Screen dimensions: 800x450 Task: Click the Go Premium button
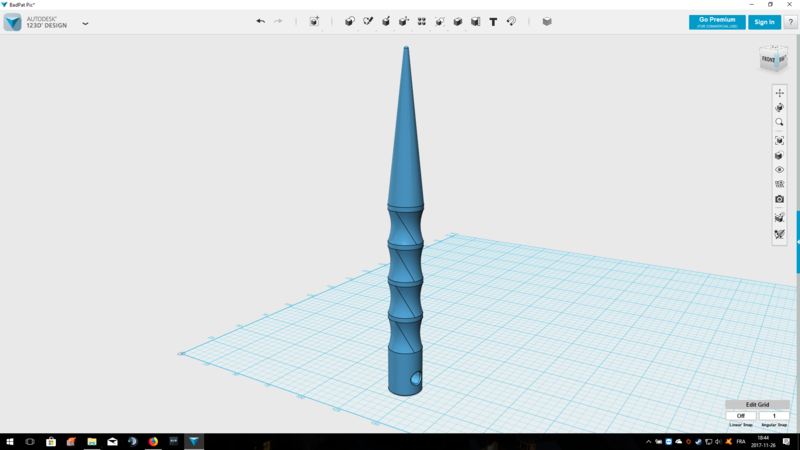click(717, 22)
